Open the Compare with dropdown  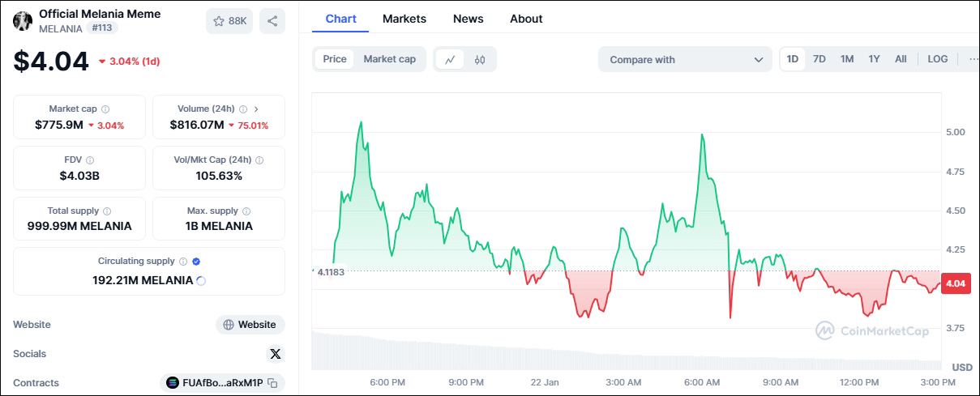click(x=686, y=59)
